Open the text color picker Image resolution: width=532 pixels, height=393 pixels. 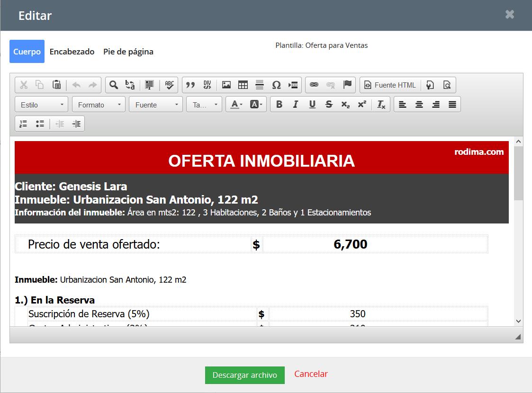(x=236, y=105)
